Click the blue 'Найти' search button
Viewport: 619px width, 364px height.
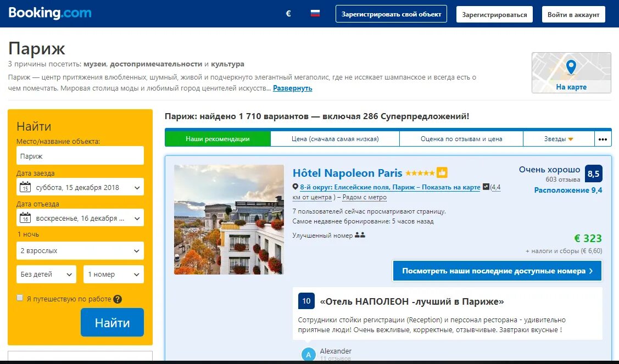(x=112, y=322)
